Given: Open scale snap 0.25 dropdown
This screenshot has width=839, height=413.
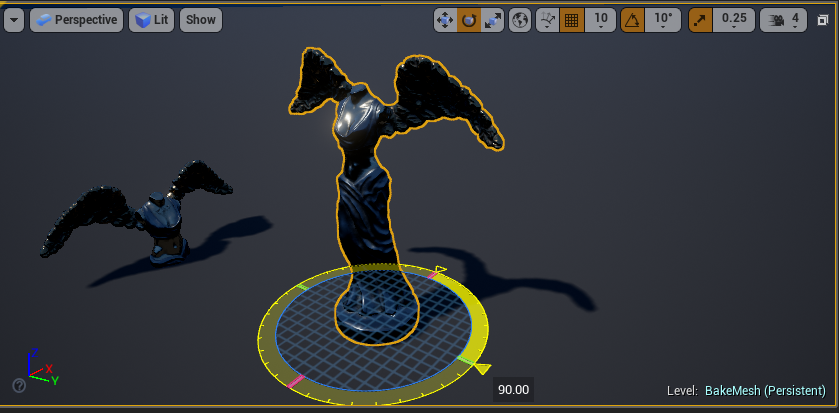Looking at the screenshot, I should (734, 20).
